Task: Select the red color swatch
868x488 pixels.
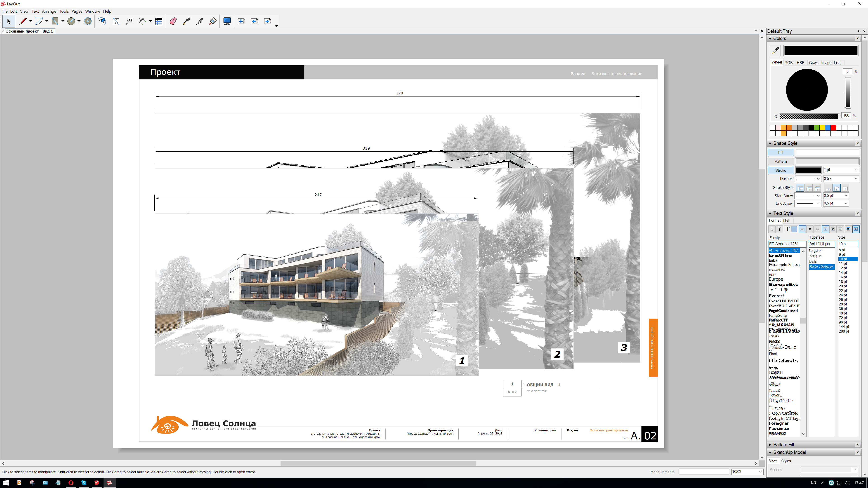Action: click(833, 128)
